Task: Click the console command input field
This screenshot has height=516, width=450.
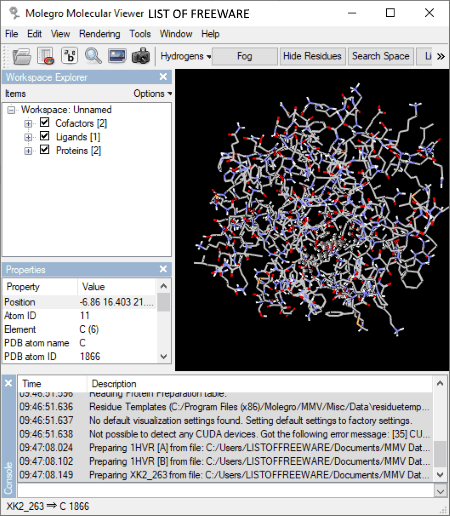Action: click(226, 491)
